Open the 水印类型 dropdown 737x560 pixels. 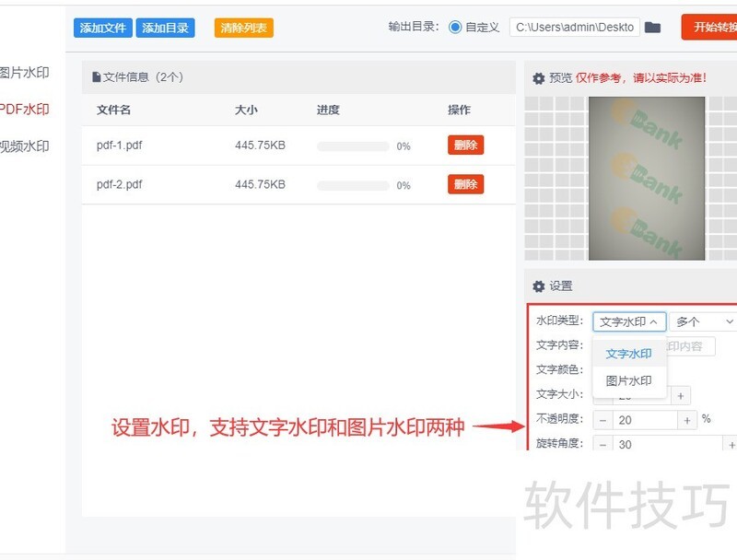pos(630,321)
